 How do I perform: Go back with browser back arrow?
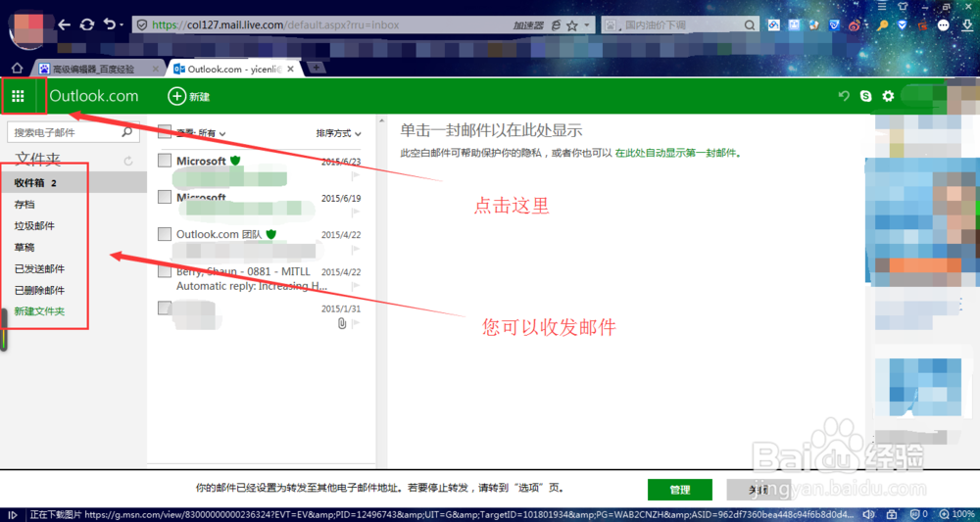pyautogui.click(x=65, y=24)
